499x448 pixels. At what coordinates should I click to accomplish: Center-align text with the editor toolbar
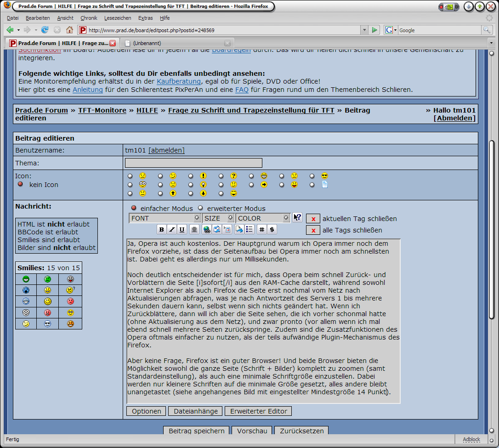[194, 229]
